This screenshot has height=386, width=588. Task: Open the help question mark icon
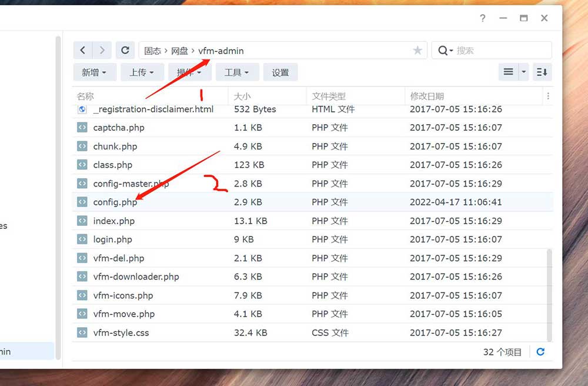point(483,18)
